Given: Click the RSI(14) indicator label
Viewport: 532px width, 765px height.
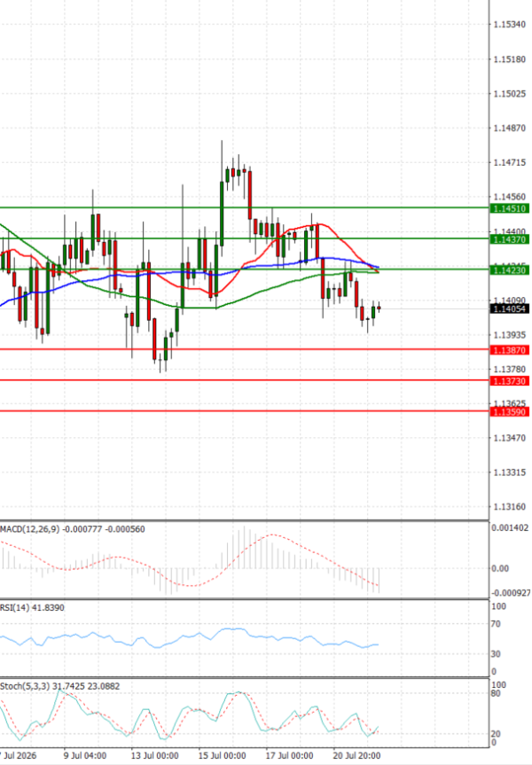Looking at the screenshot, I should [14, 607].
